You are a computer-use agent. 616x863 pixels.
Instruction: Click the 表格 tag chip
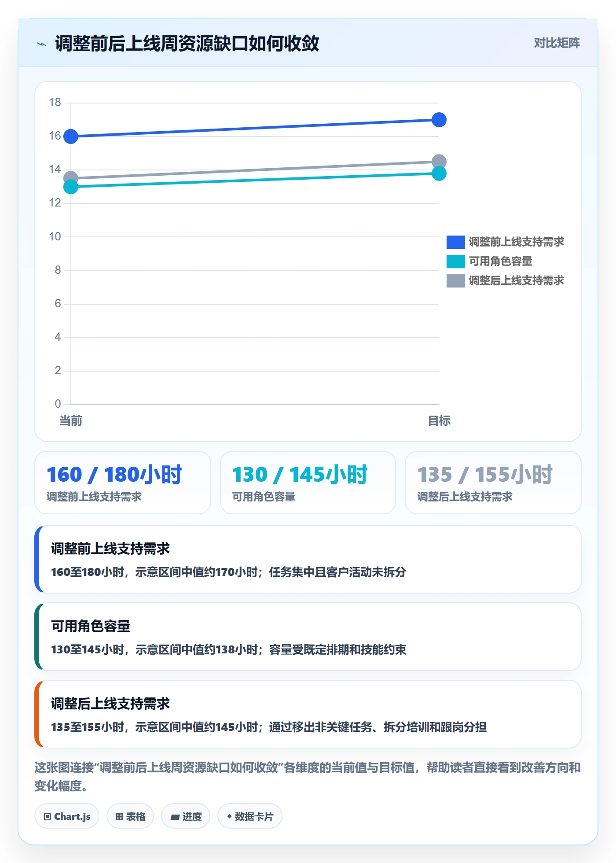point(130,816)
